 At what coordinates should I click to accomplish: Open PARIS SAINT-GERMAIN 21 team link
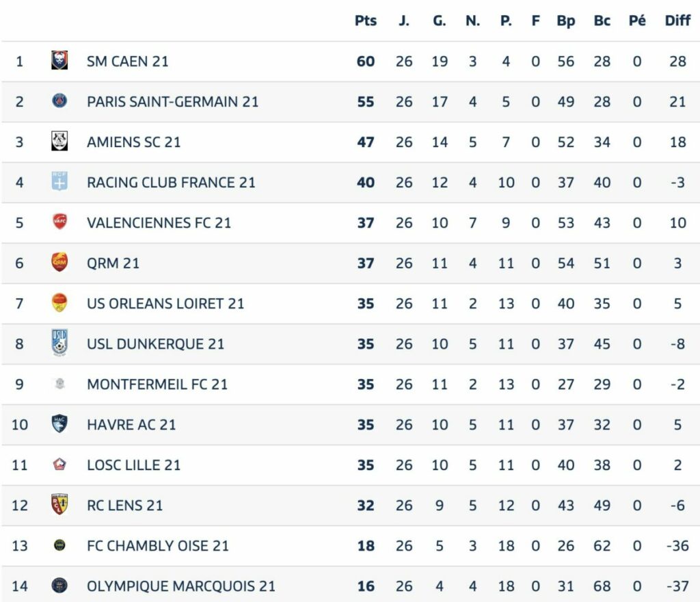[x=173, y=102]
